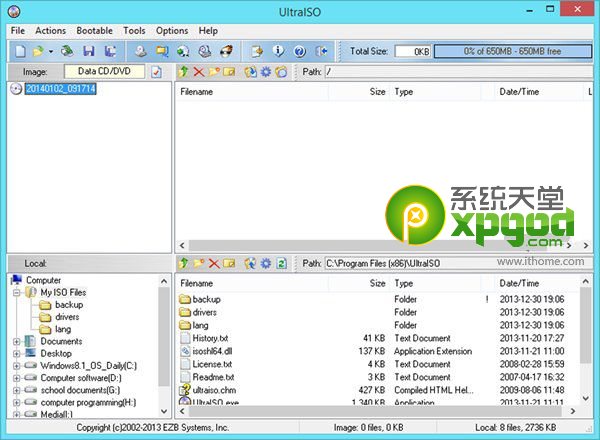The image size is (600, 440).
Task: Click Rename icon in Local toolbar
Action: (229, 263)
